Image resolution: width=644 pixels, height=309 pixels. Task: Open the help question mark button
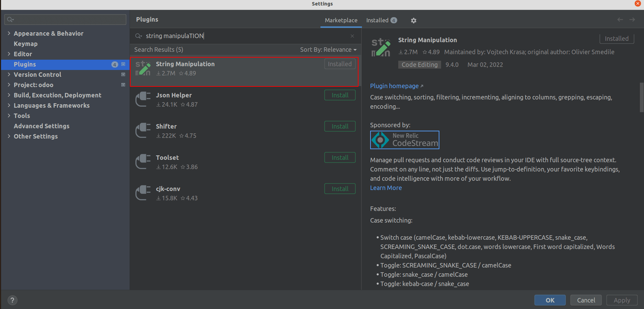(x=12, y=300)
